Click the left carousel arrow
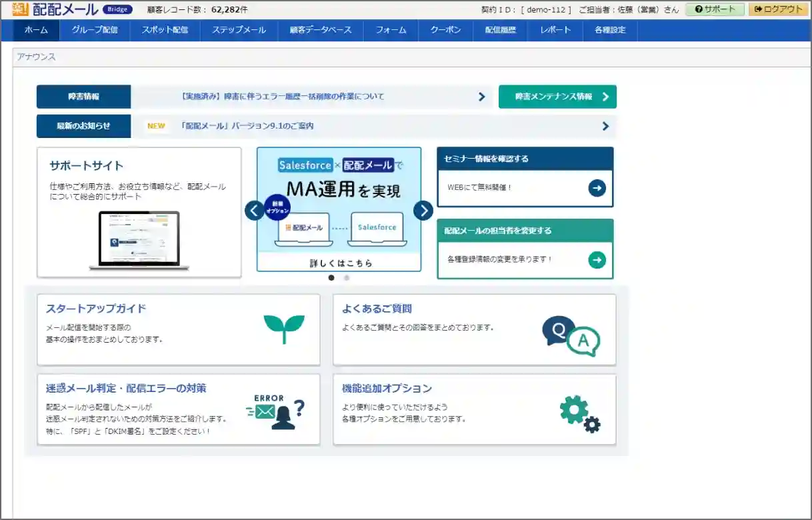The height and width of the screenshot is (520, 812). coord(254,209)
